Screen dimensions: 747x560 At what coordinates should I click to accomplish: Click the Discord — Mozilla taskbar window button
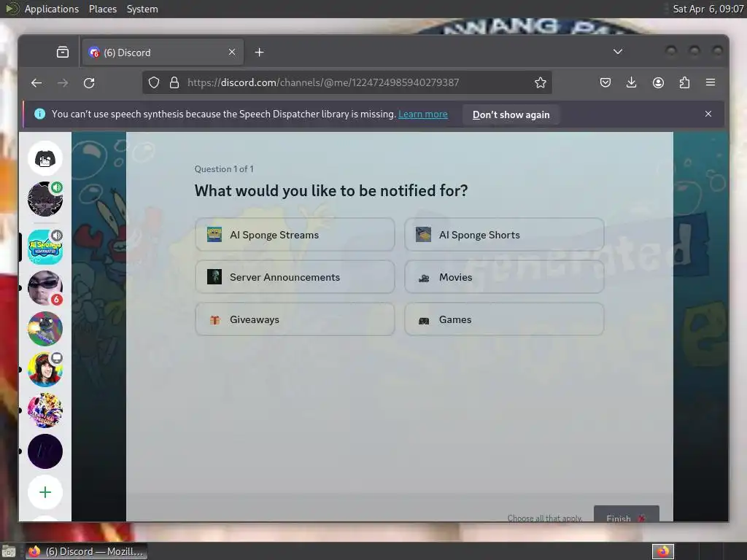pos(86,551)
